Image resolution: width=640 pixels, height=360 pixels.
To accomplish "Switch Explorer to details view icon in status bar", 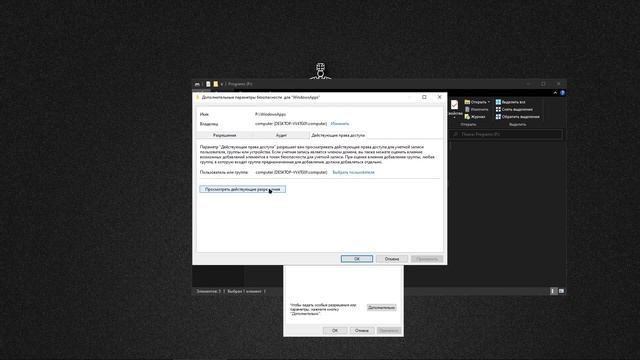I will [553, 291].
